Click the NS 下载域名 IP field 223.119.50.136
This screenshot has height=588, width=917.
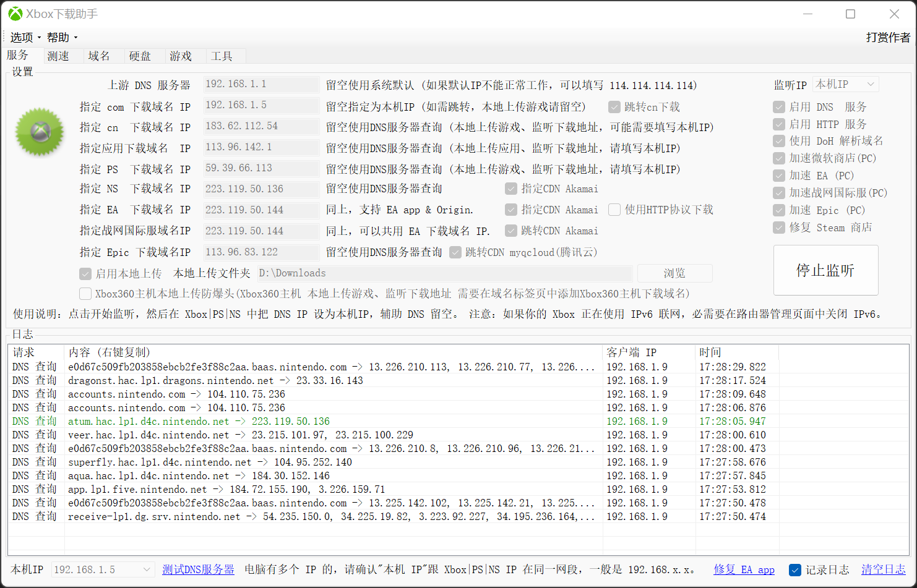tap(260, 189)
